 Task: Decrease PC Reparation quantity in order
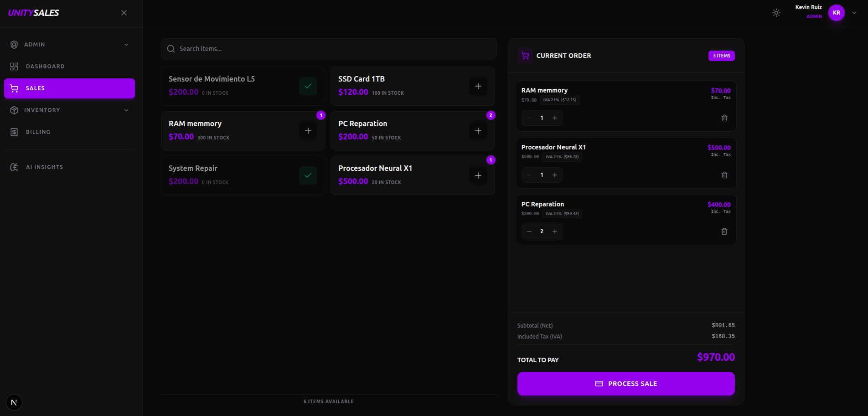(x=529, y=231)
